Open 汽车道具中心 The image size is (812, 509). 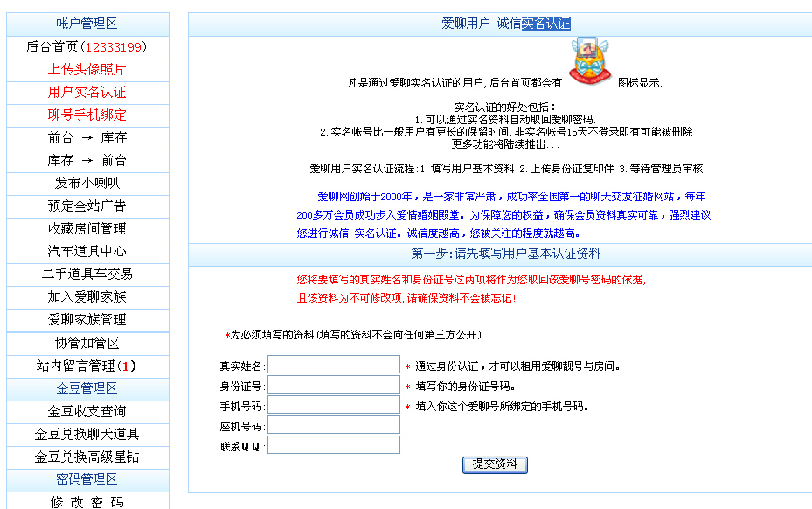click(x=87, y=252)
